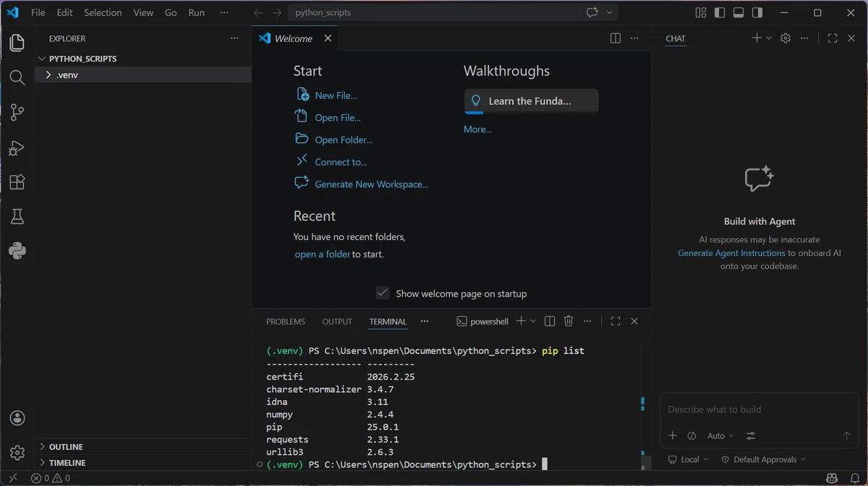868x486 pixels.
Task: Open the Extensions view
Action: (17, 182)
